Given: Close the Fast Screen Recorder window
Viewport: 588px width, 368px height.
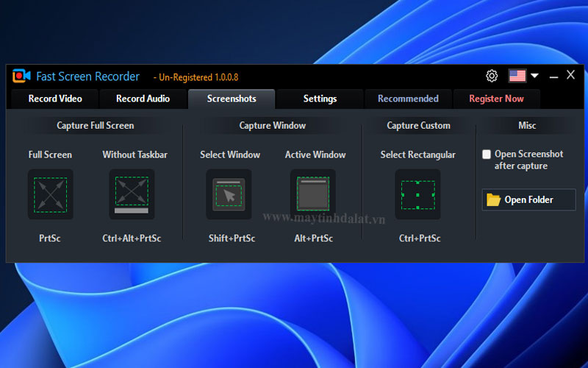Looking at the screenshot, I should tap(570, 75).
